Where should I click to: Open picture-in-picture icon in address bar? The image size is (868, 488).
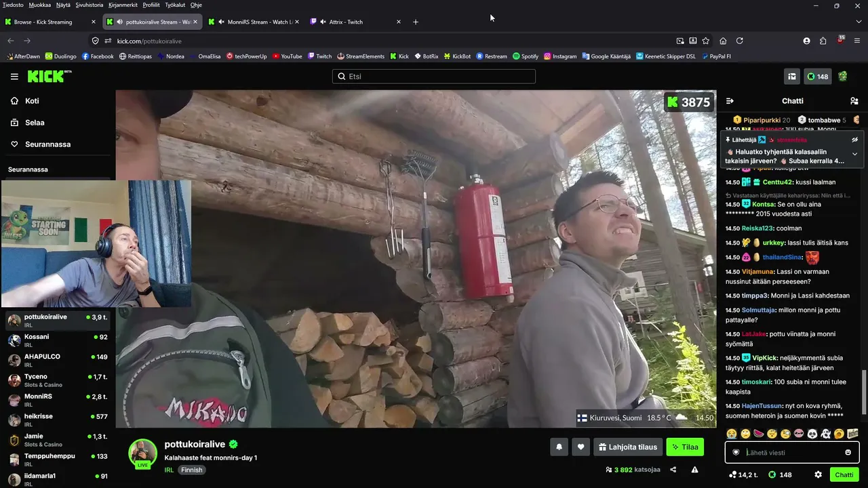[x=680, y=41]
